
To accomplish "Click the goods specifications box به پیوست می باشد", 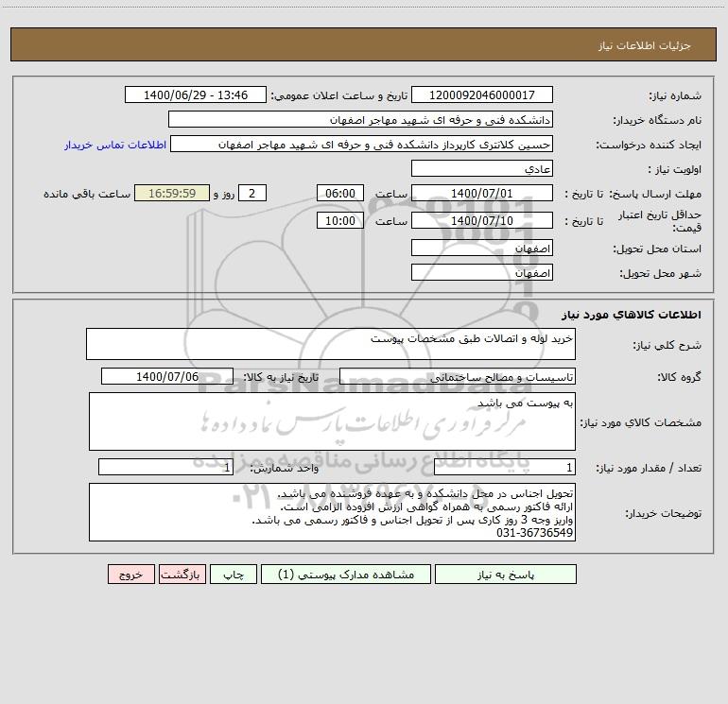I will [x=332, y=421].
